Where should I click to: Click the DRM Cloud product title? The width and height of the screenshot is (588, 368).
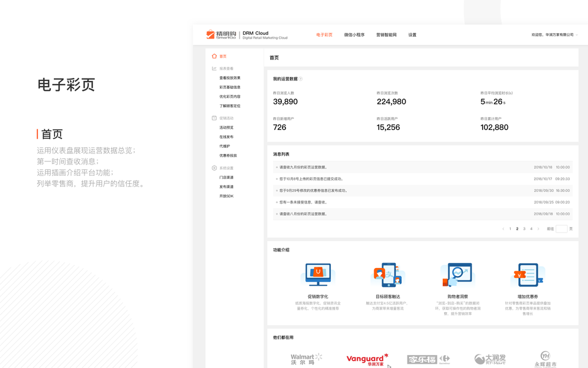tap(255, 33)
